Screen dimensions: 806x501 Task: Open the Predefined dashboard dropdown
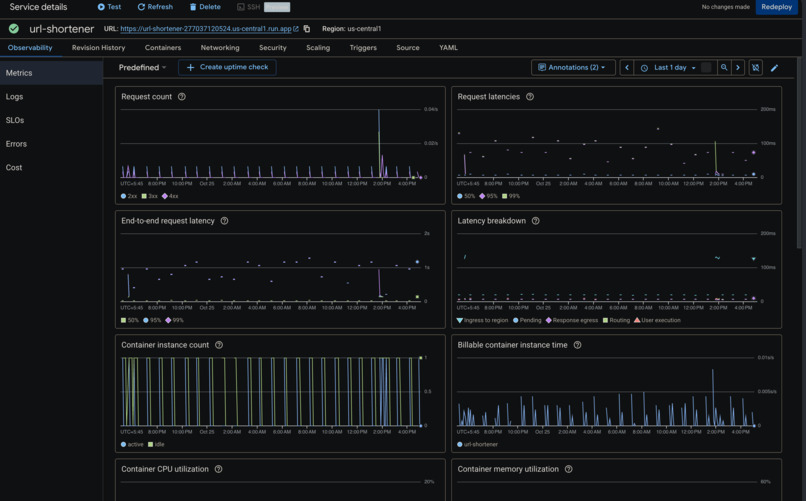point(142,67)
